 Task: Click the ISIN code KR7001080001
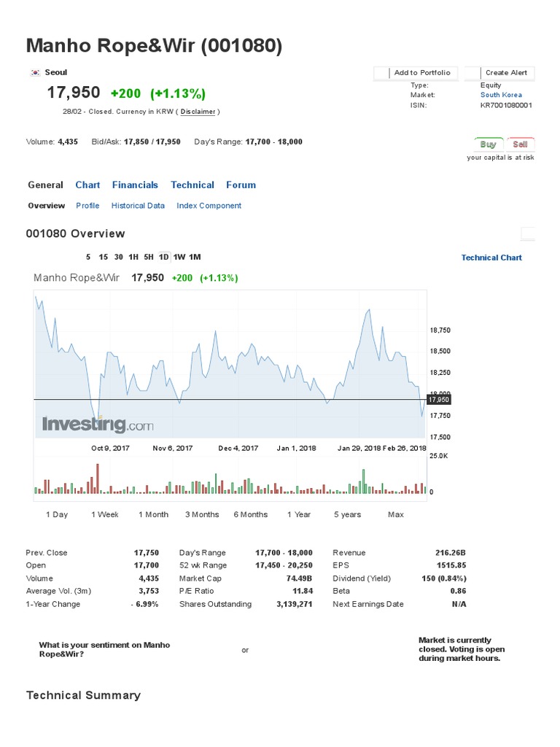[506, 105]
